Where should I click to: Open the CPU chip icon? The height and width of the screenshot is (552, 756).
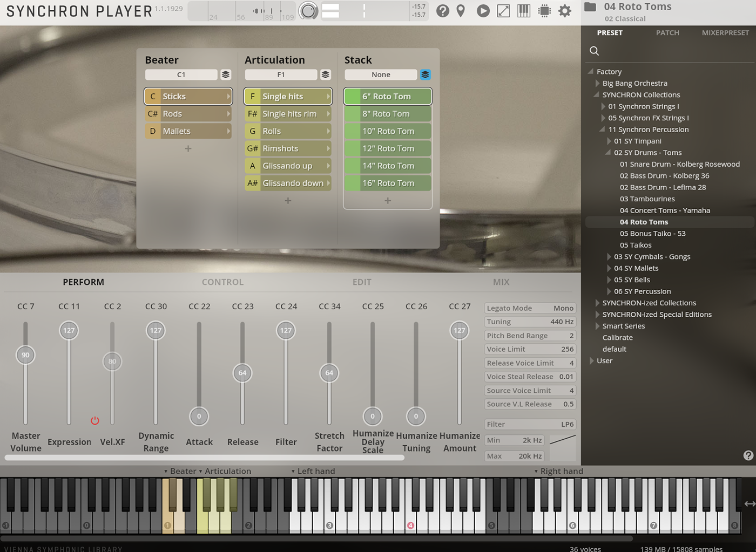pos(544,11)
